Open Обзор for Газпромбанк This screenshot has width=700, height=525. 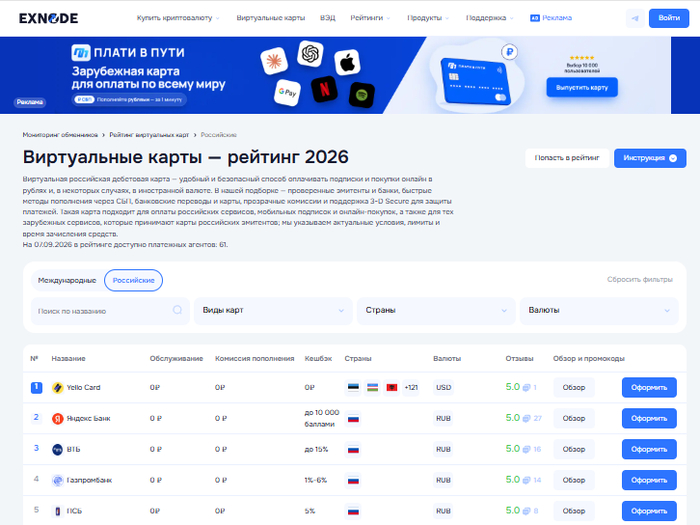pos(574,480)
